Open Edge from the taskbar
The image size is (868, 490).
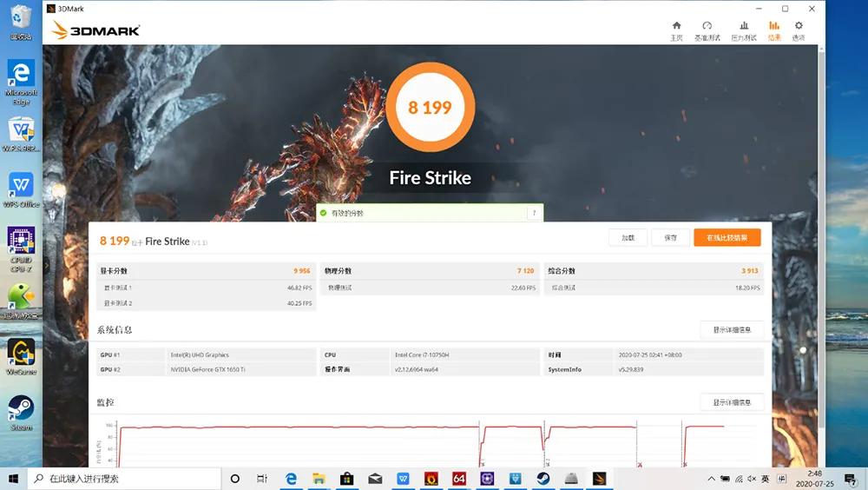pos(291,479)
